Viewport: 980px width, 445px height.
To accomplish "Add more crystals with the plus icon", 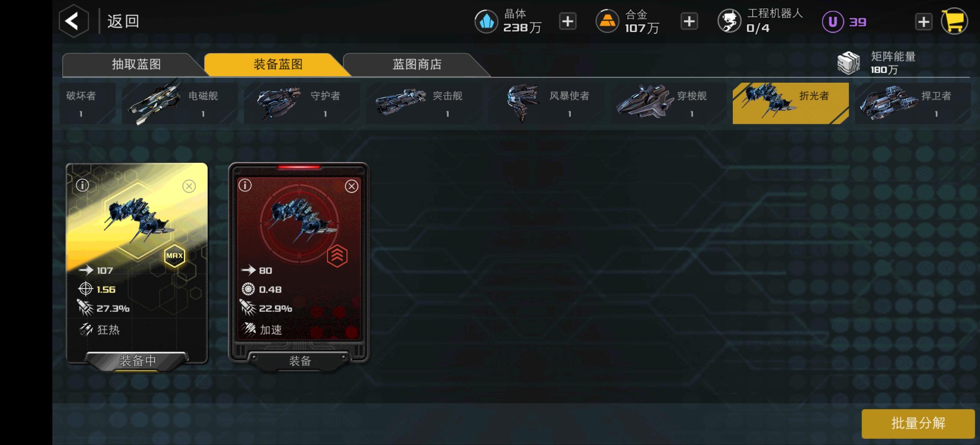I will (x=567, y=21).
